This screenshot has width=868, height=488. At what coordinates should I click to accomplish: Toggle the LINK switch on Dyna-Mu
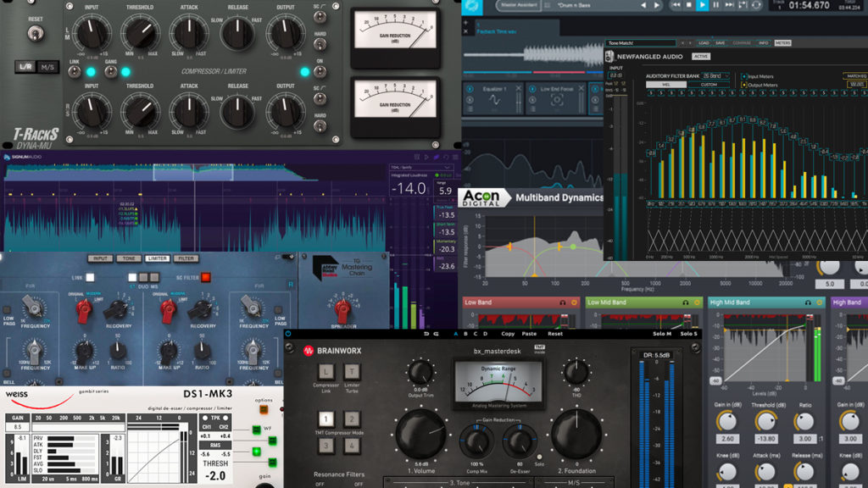75,72
